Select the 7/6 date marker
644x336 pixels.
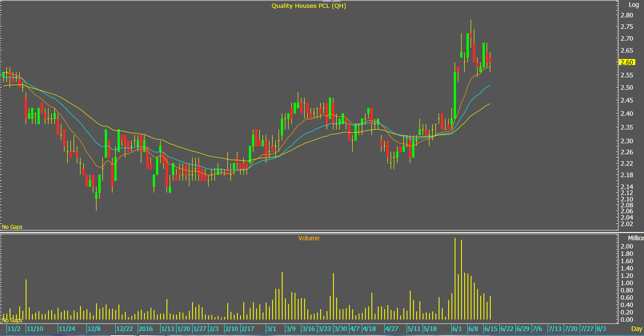pyautogui.click(x=537, y=329)
